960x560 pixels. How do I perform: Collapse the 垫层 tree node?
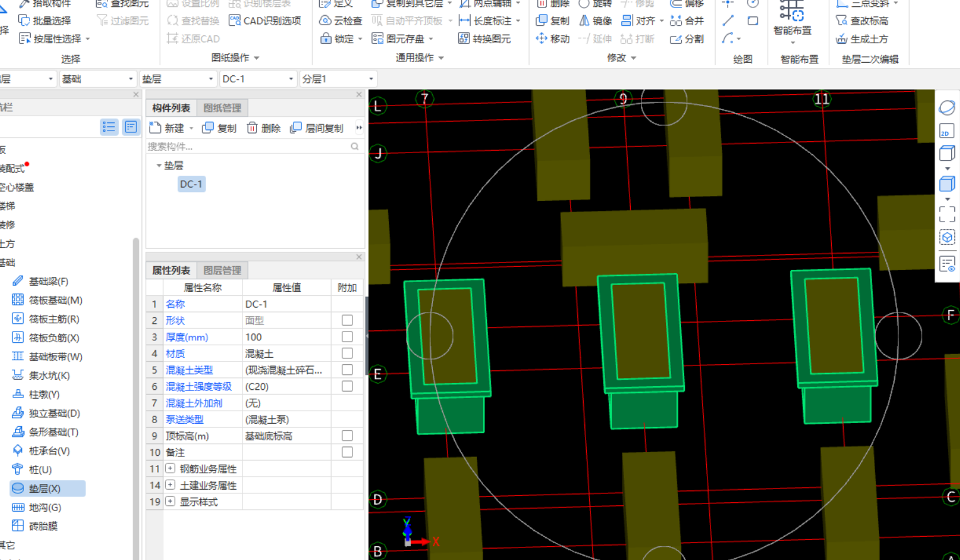point(159,166)
